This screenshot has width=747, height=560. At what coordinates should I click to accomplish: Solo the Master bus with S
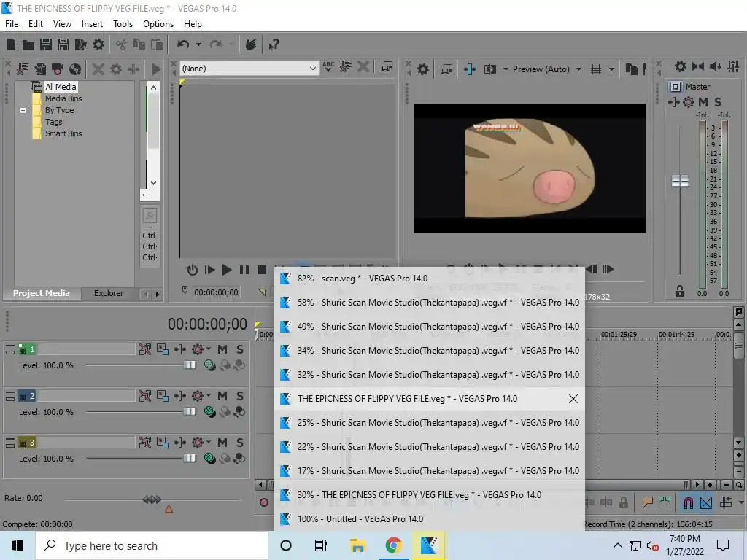click(718, 102)
